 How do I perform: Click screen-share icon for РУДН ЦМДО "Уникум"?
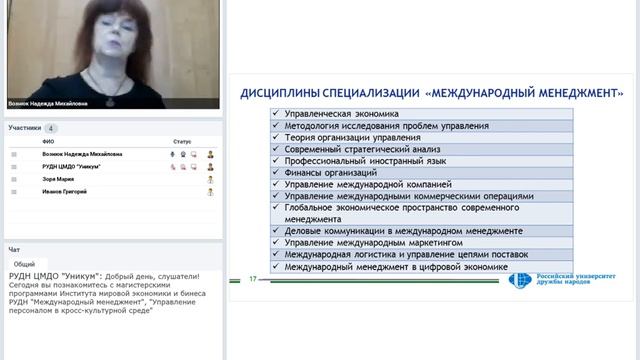[x=194, y=167]
